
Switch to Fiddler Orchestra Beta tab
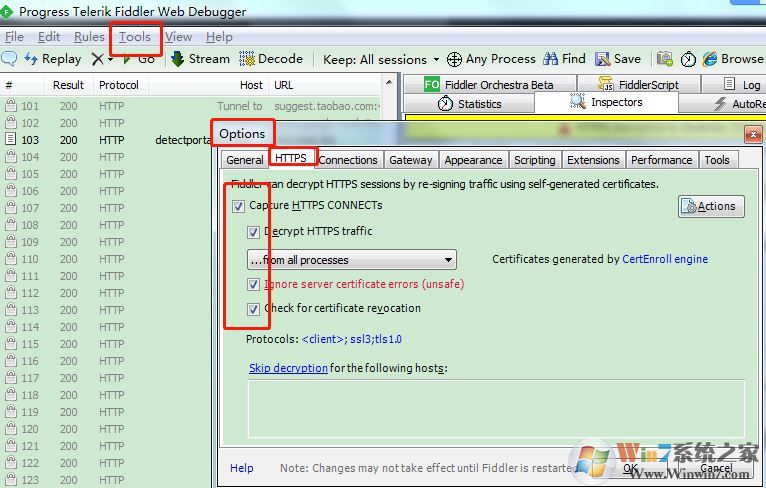coord(489,85)
